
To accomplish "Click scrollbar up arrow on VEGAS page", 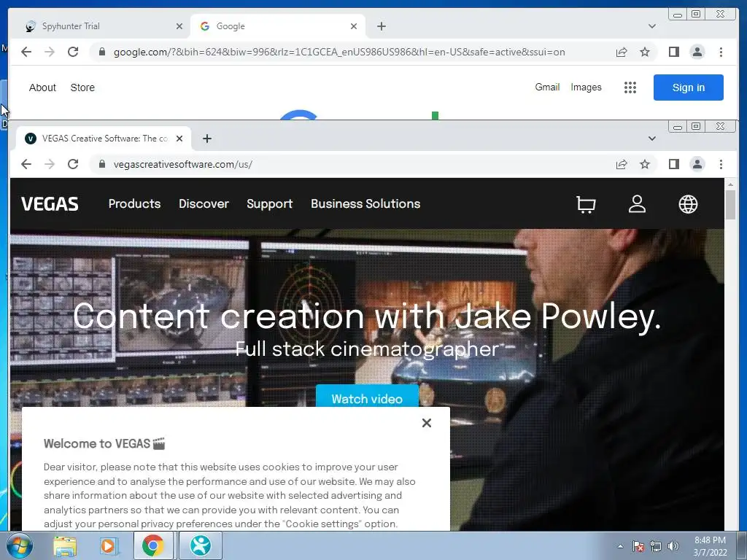I will (x=730, y=184).
